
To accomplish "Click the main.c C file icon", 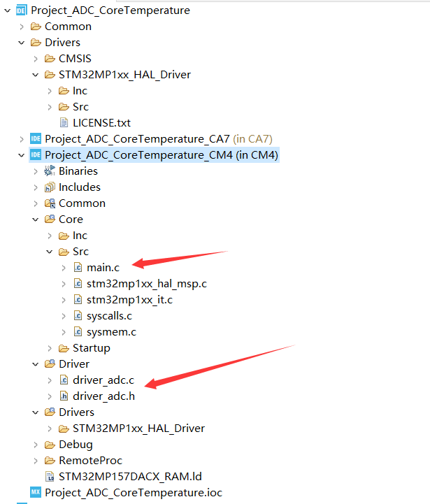I will click(x=78, y=268).
